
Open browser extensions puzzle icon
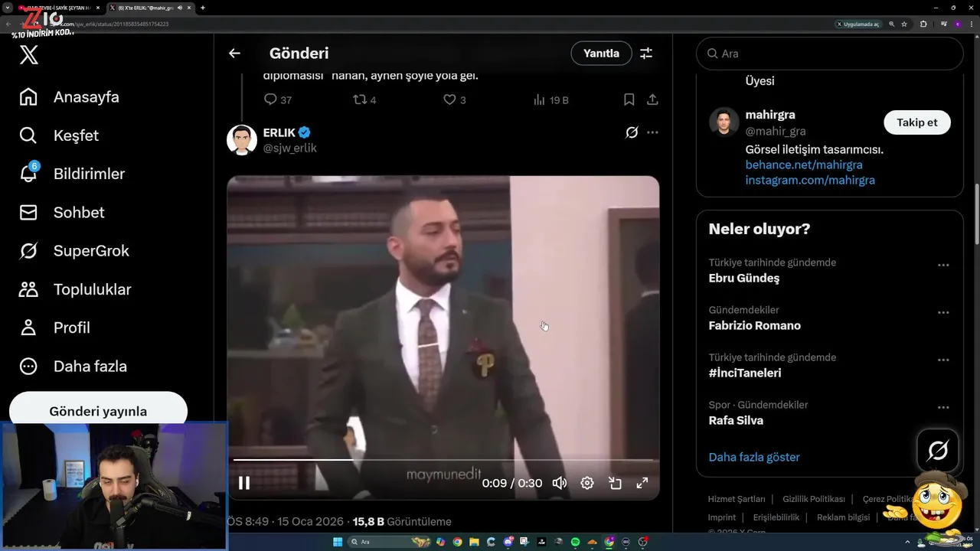[923, 24]
